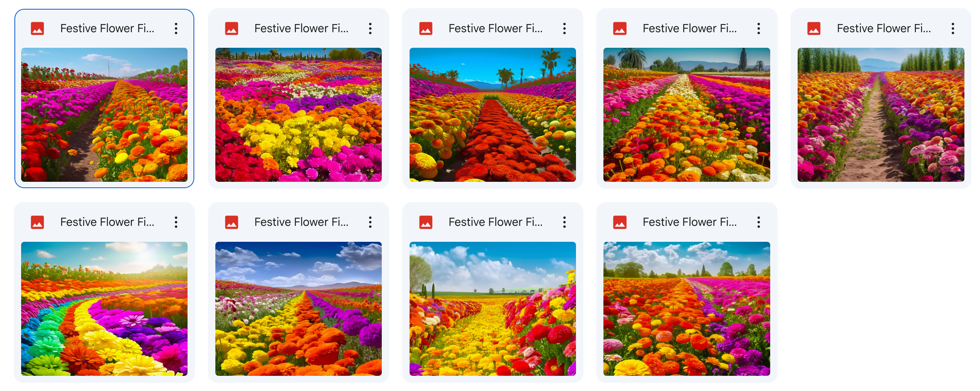This screenshot has height=391, width=980.
Task: Click three-dot menu on yellow field with clouds card
Action: tap(564, 222)
